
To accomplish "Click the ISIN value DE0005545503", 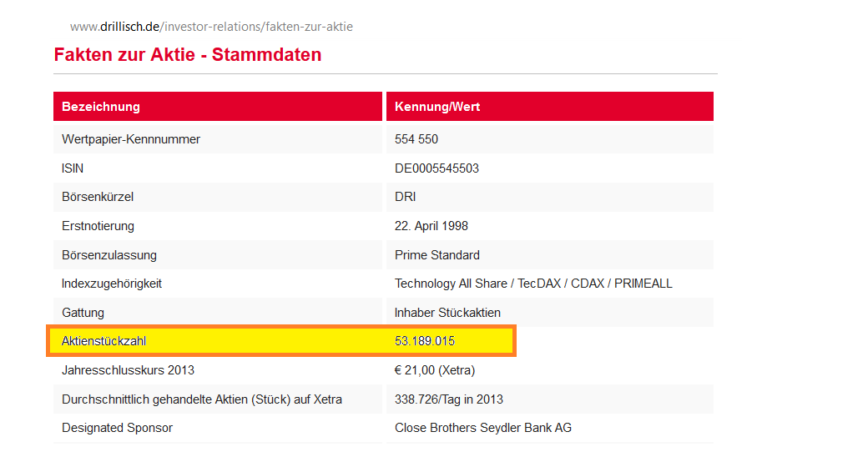I will pyautogui.click(x=437, y=168).
